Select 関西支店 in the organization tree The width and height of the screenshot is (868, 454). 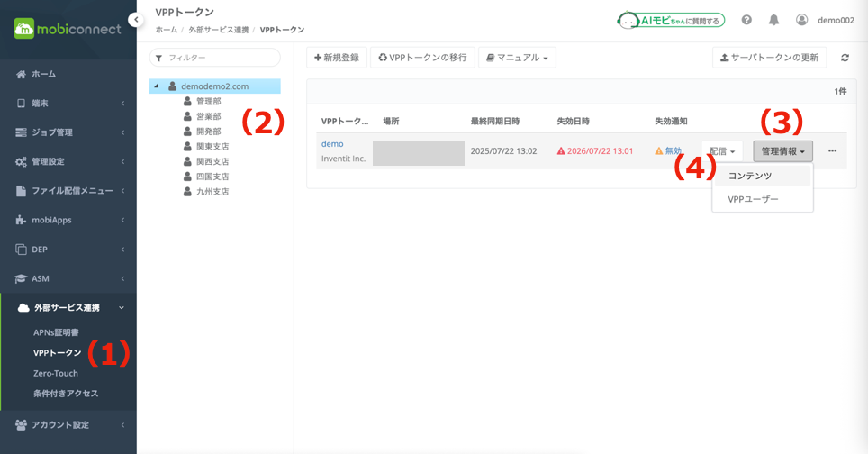212,161
